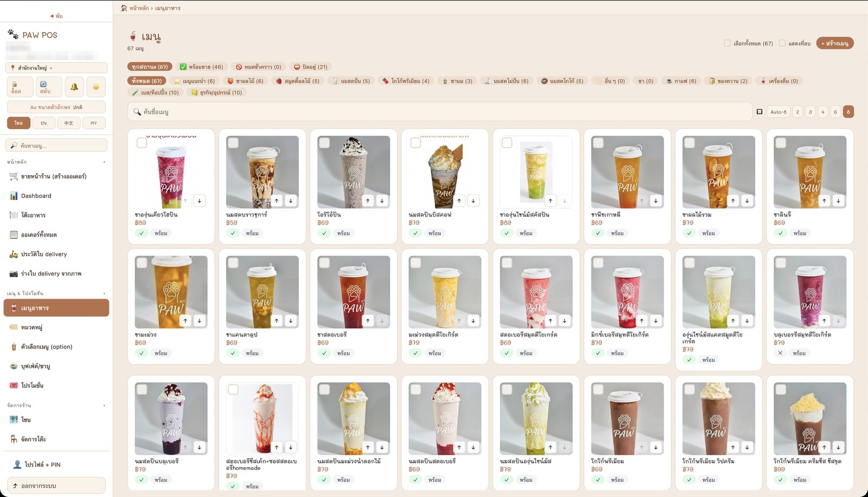
Task: Open นมสดปั่นบิสคอฟ product thumbnail
Action: point(444,172)
